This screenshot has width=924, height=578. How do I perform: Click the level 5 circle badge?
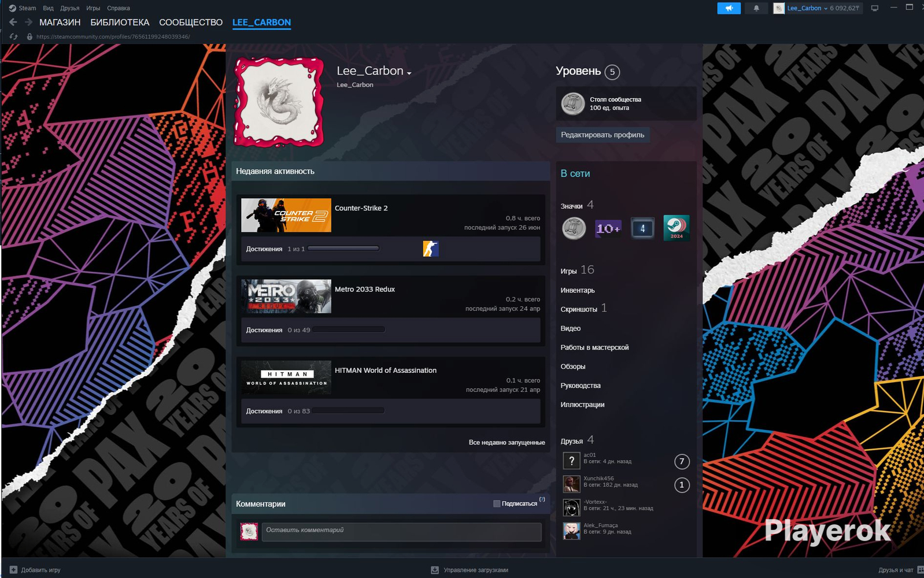click(x=612, y=72)
